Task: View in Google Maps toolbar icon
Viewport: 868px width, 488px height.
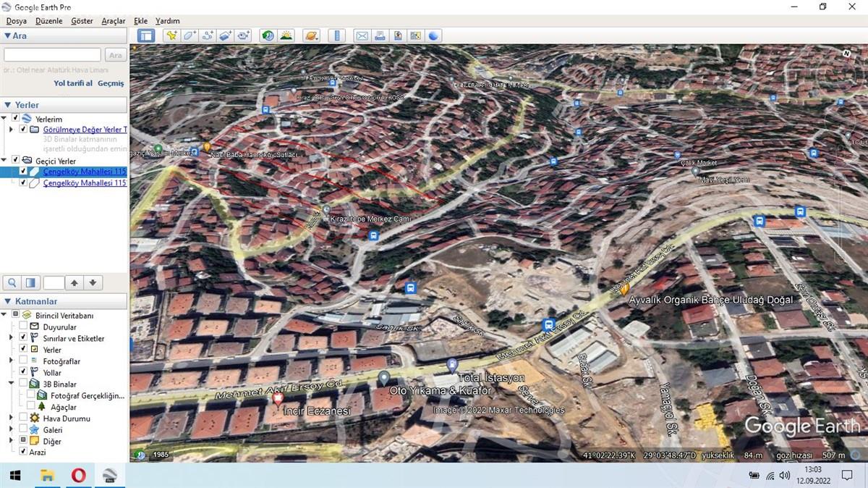Action: 415,35
